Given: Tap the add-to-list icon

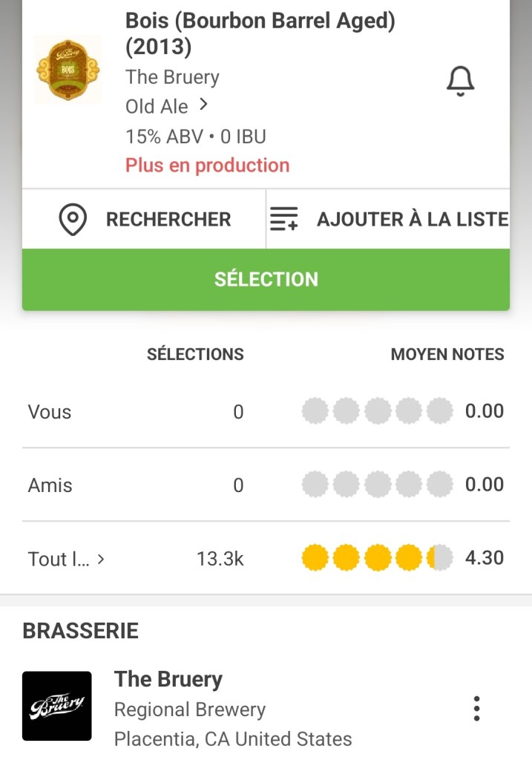Looking at the screenshot, I should click(x=283, y=220).
